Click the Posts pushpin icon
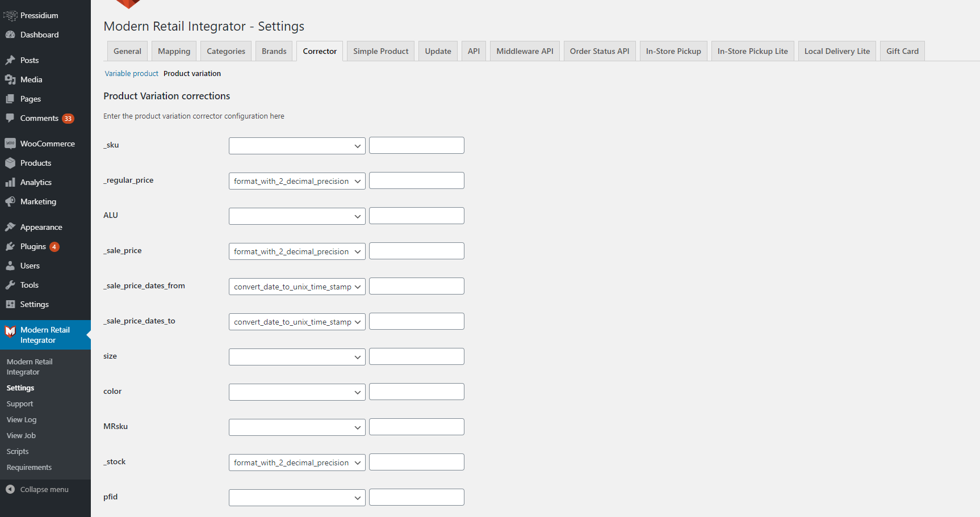 (10, 60)
